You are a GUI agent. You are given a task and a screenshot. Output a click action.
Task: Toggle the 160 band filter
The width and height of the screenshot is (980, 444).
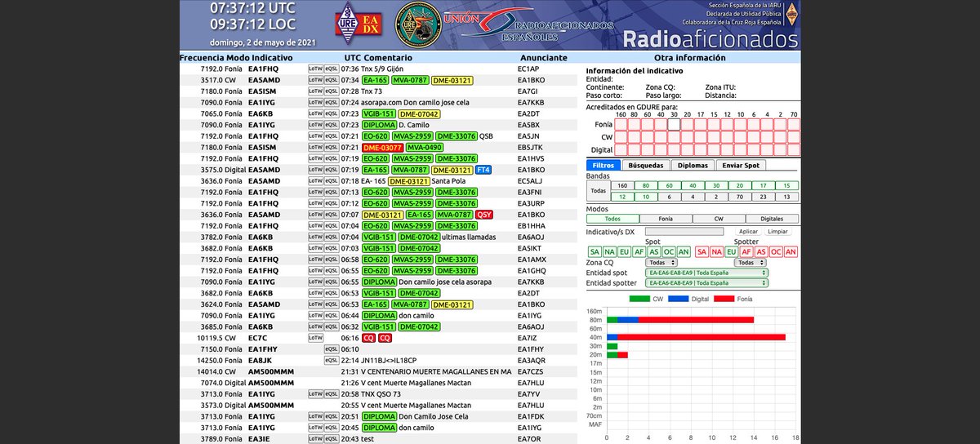[x=624, y=186]
